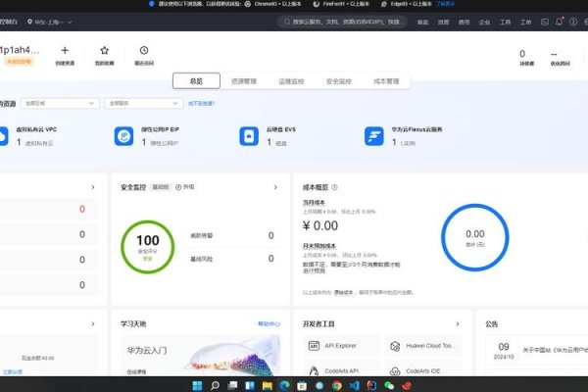
Task: Open my favorites star icon
Action: point(104,50)
